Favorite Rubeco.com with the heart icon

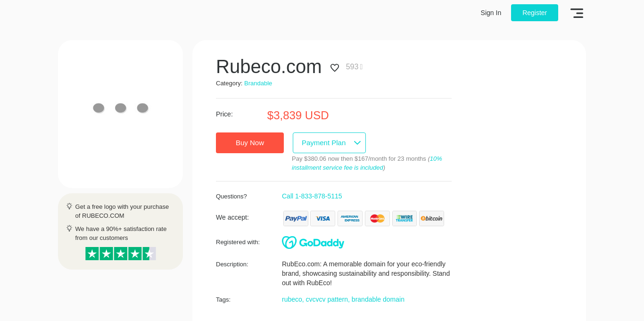[x=335, y=67]
